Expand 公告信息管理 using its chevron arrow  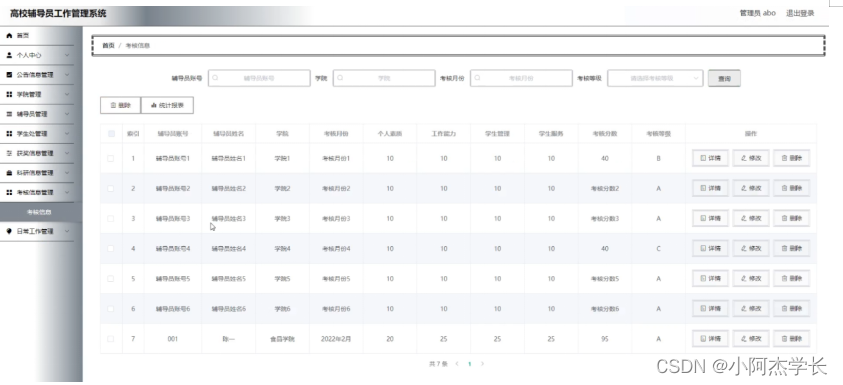point(67,75)
